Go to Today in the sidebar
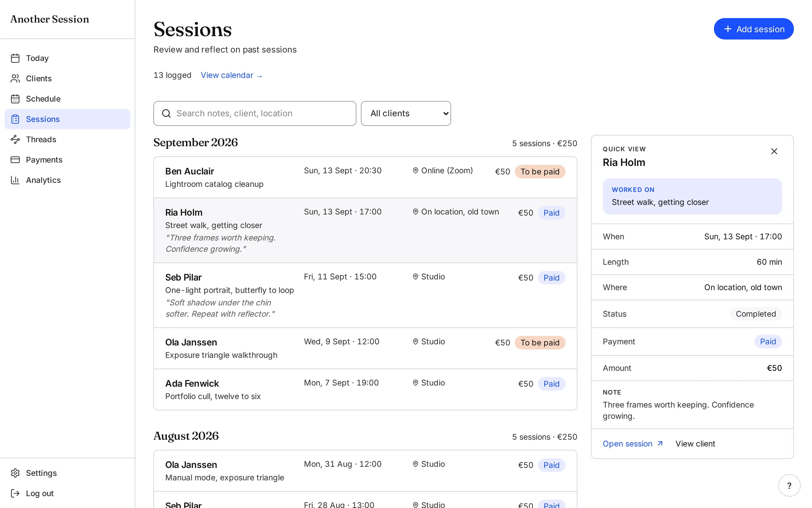 click(67, 58)
